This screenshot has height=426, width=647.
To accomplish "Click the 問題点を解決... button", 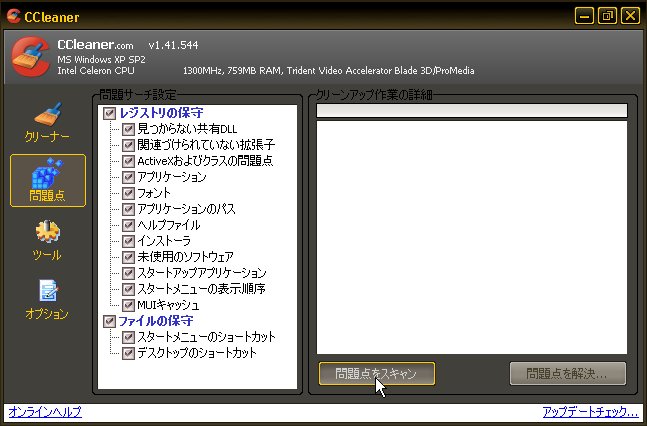I will point(567,374).
